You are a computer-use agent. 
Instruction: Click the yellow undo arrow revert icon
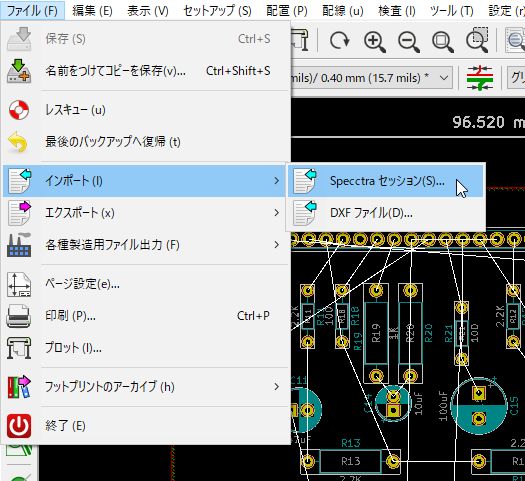pyautogui.click(x=18, y=142)
